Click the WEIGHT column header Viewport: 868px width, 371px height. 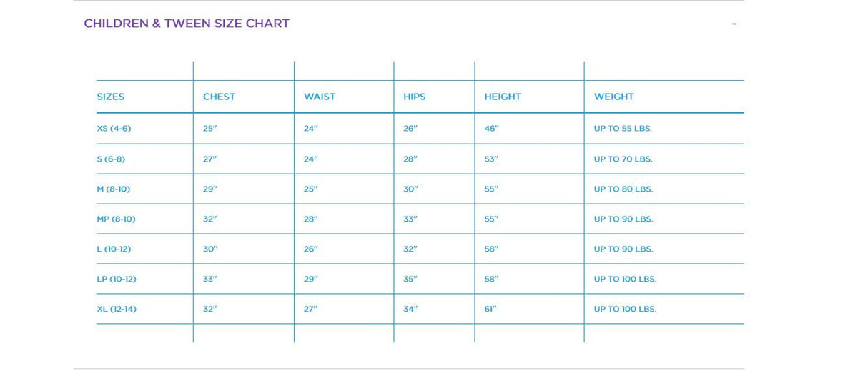click(613, 97)
